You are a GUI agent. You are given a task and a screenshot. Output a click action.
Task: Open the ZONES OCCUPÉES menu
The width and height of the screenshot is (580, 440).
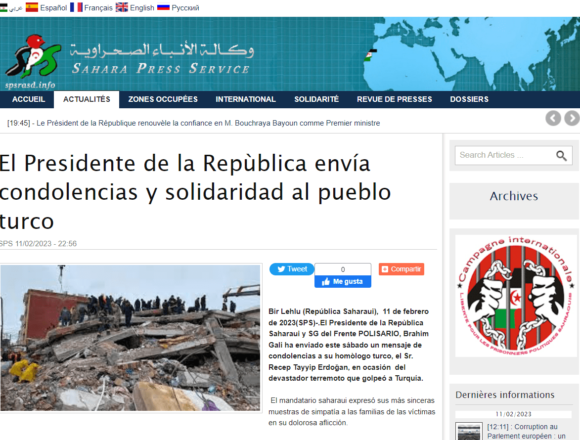163,99
